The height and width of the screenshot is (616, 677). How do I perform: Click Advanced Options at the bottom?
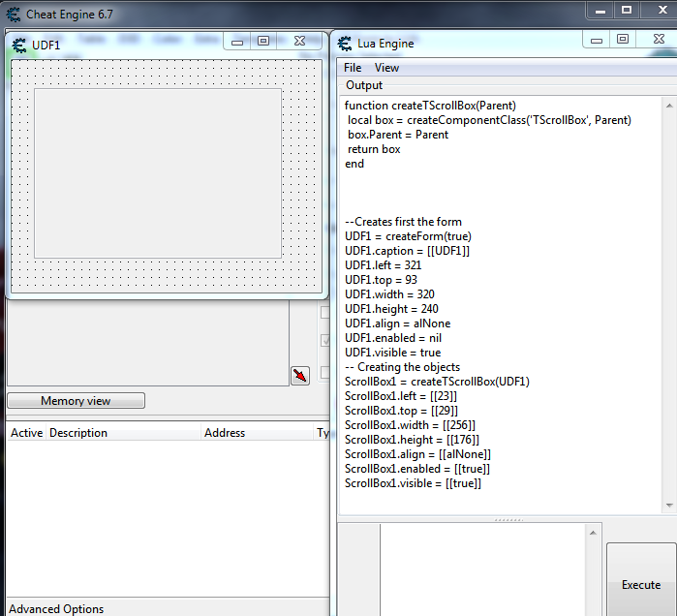point(56,609)
